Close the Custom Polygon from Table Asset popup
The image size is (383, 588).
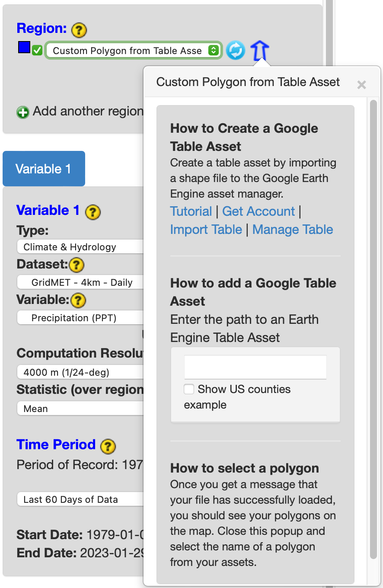click(361, 85)
